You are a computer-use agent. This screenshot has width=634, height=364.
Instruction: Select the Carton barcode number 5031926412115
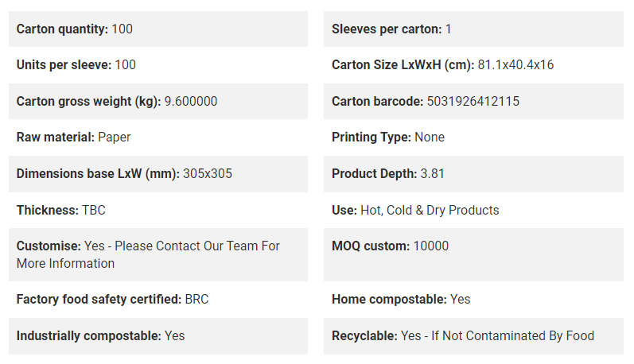click(473, 102)
